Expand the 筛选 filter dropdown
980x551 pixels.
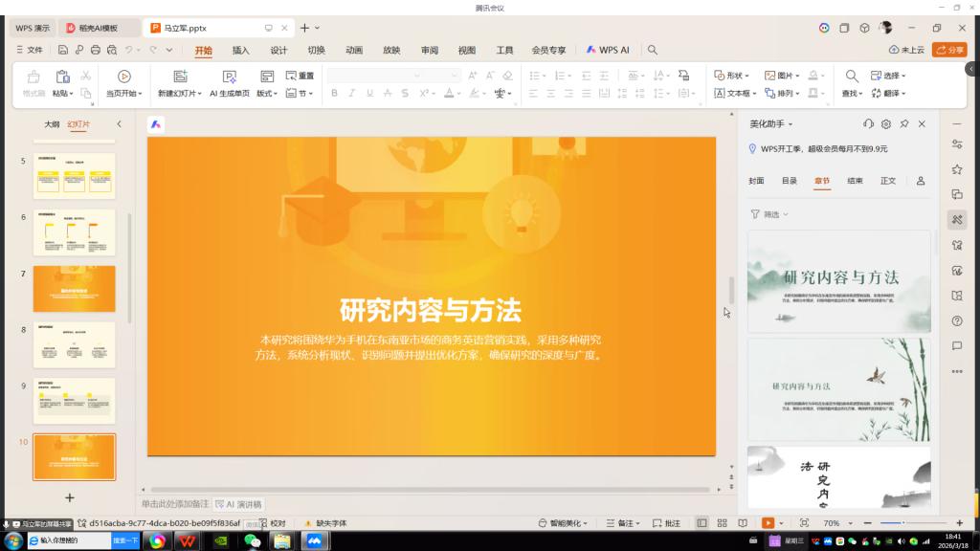[770, 214]
